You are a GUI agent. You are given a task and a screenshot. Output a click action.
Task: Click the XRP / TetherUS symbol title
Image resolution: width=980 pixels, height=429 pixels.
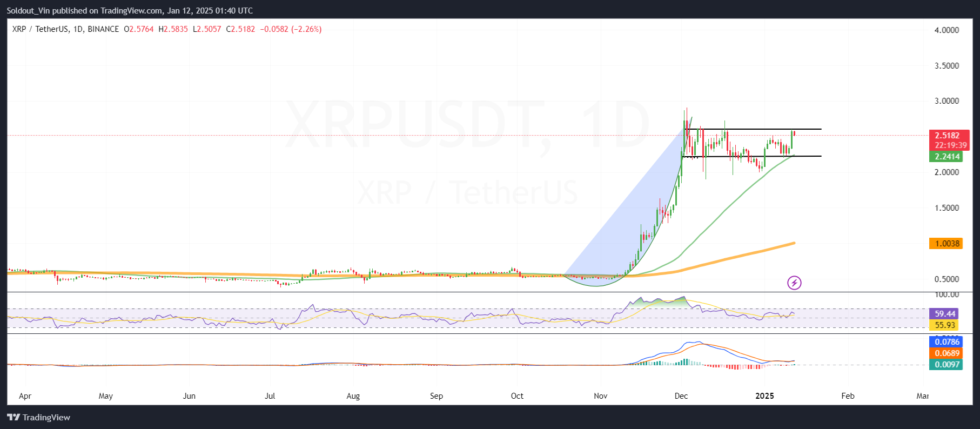click(x=40, y=29)
